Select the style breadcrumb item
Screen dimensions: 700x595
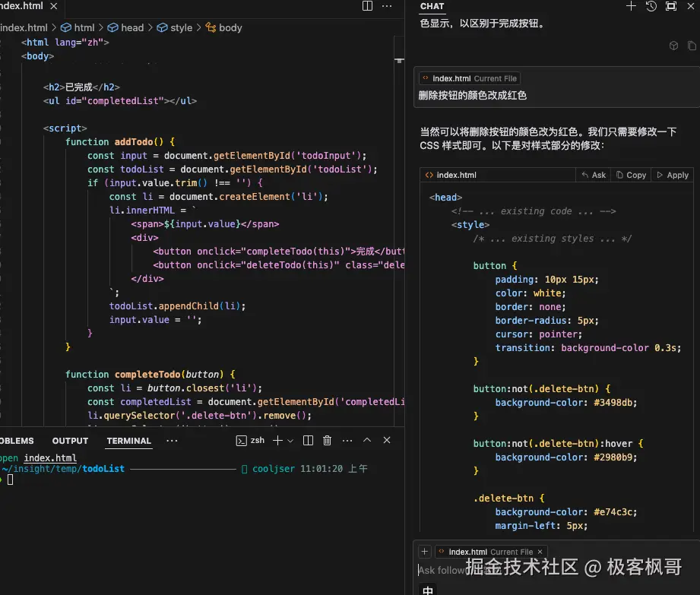point(175,27)
